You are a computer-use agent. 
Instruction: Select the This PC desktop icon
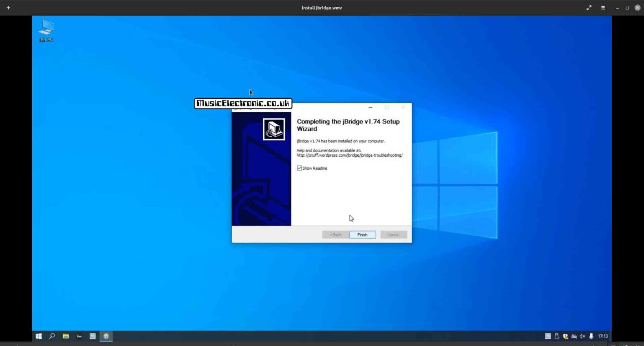[46, 31]
